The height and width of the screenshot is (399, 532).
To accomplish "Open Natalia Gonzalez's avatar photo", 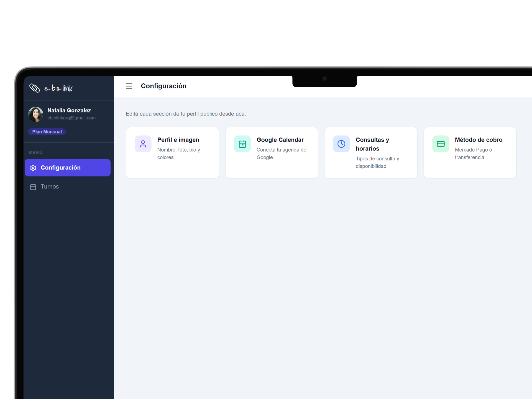I will 36,114.
